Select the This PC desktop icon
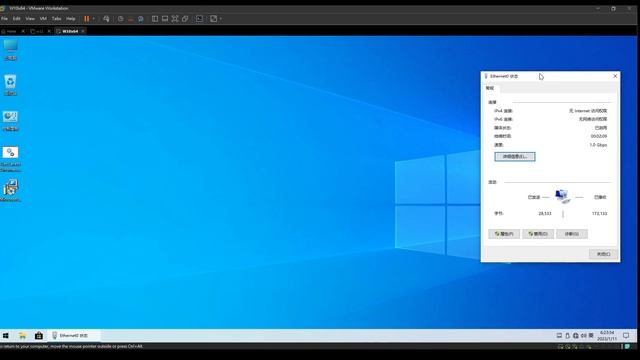The width and height of the screenshot is (640, 360). point(11,50)
